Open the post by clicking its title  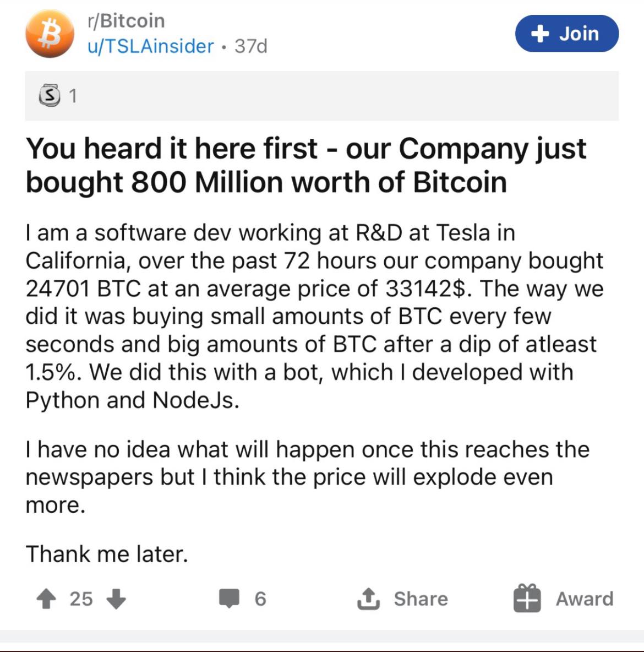[x=305, y=165]
